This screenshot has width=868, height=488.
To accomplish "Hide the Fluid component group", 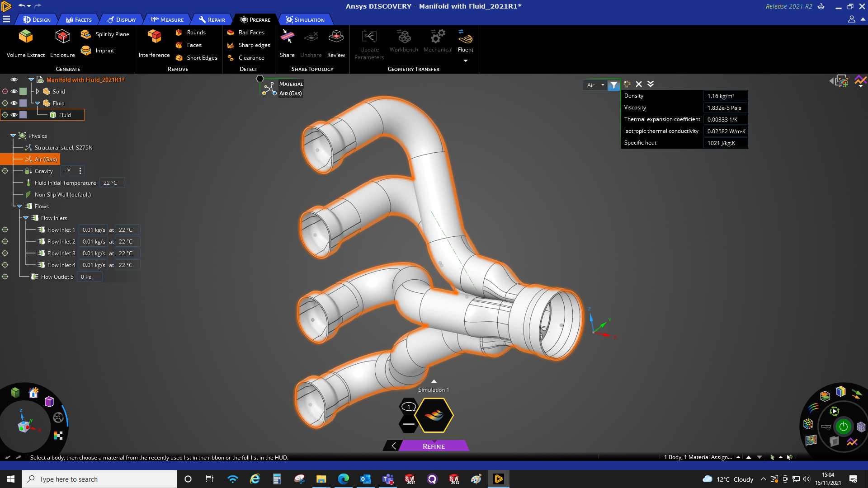I will pyautogui.click(x=14, y=103).
